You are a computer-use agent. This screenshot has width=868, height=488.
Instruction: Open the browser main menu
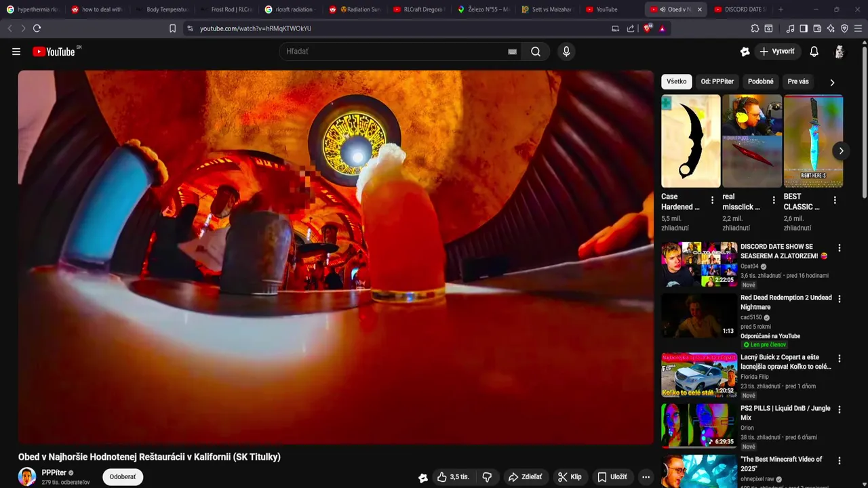859,28
